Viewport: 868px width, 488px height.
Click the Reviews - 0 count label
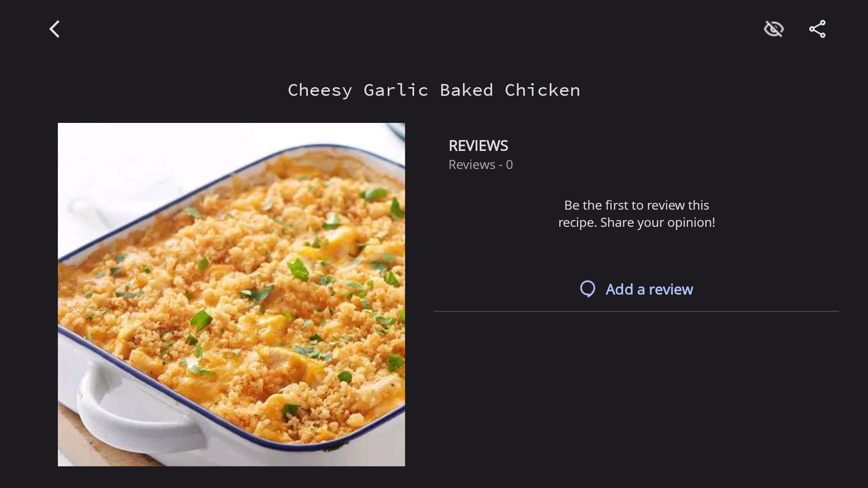click(x=481, y=164)
